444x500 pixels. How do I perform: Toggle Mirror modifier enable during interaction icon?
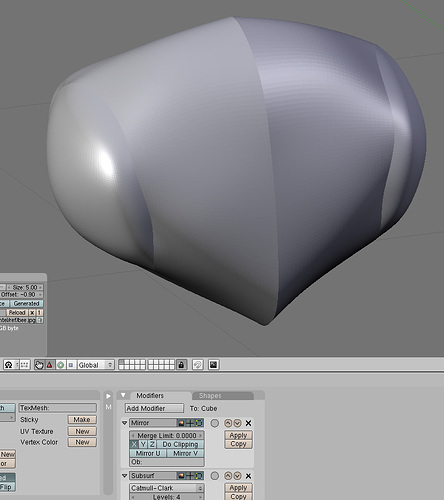pyautogui.click(x=190, y=423)
